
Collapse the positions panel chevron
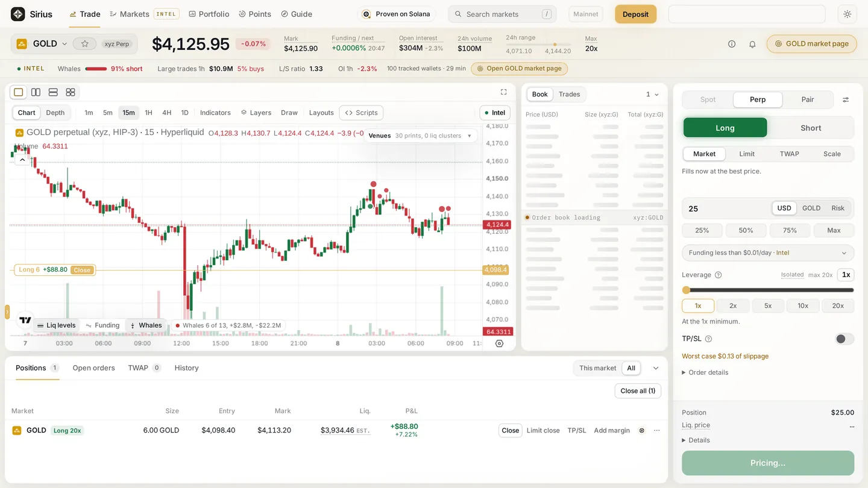tap(656, 368)
